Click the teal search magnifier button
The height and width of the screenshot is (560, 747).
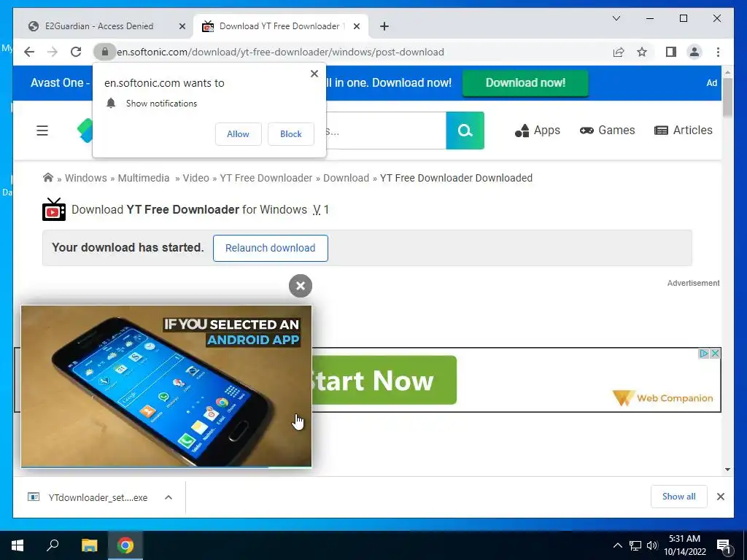click(x=465, y=131)
